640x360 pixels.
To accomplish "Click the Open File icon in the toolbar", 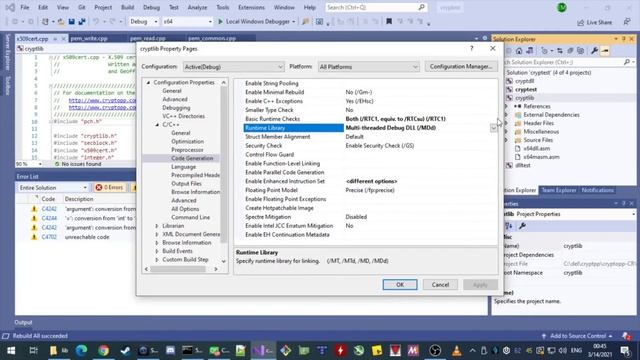I will coord(61,22).
